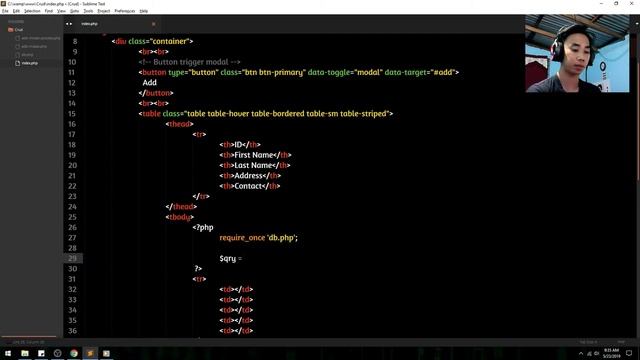Click 'First Name' header text on line 19
Screen dimensions: 640x360
coord(253,155)
